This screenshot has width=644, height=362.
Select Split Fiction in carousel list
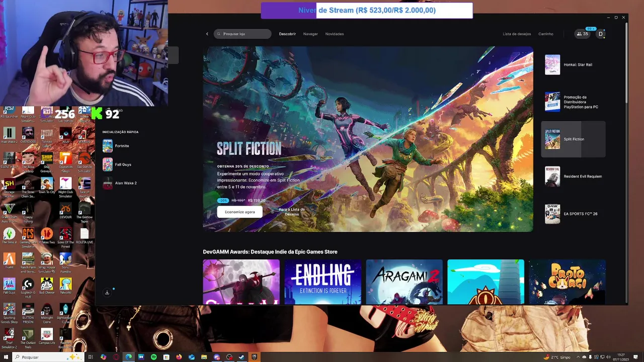tap(574, 139)
